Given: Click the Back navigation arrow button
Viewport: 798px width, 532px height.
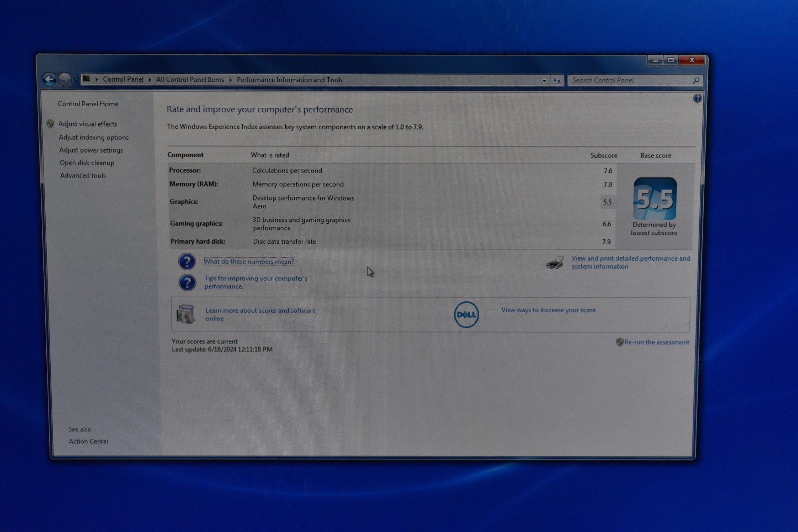Looking at the screenshot, I should coord(49,79).
